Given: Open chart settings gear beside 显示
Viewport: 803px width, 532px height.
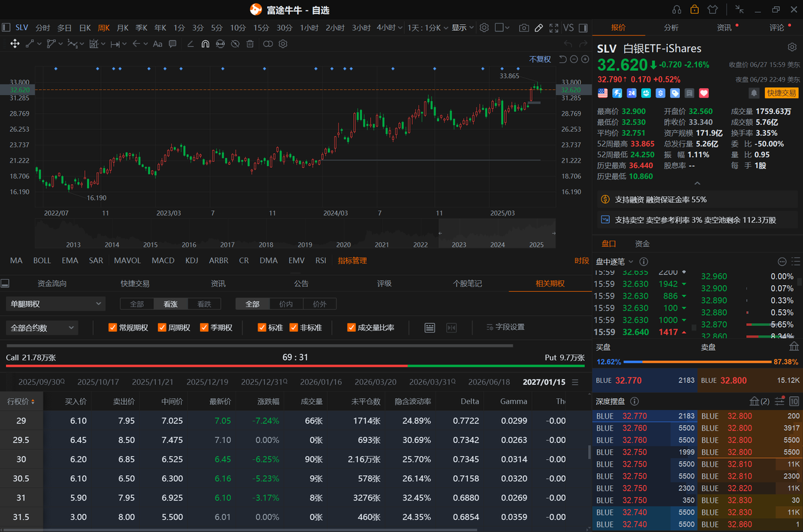Looking at the screenshot, I should pyautogui.click(x=484, y=27).
